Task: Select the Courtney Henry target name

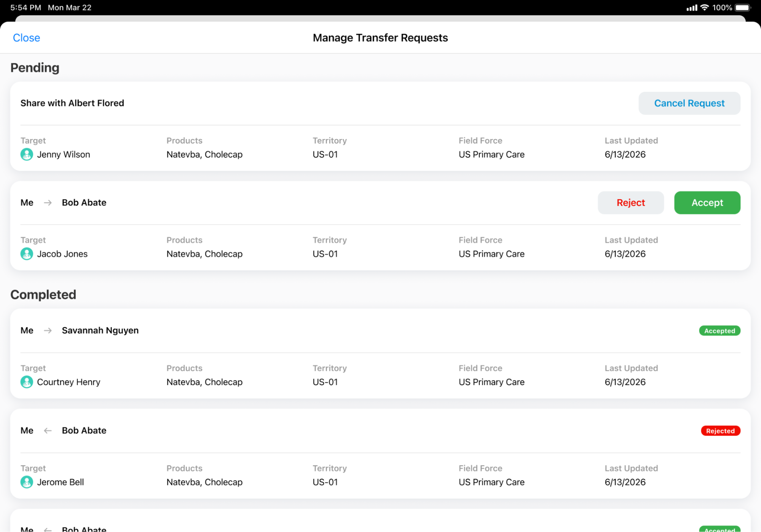Action: point(69,382)
